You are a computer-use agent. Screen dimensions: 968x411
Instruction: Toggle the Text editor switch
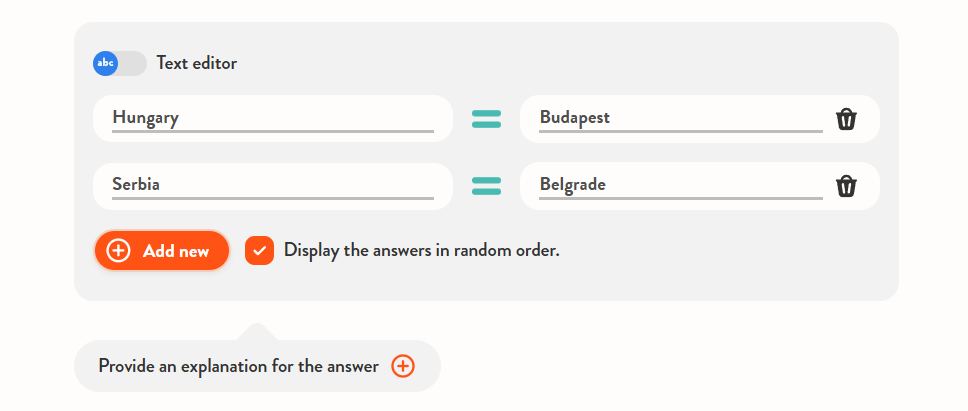[120, 63]
